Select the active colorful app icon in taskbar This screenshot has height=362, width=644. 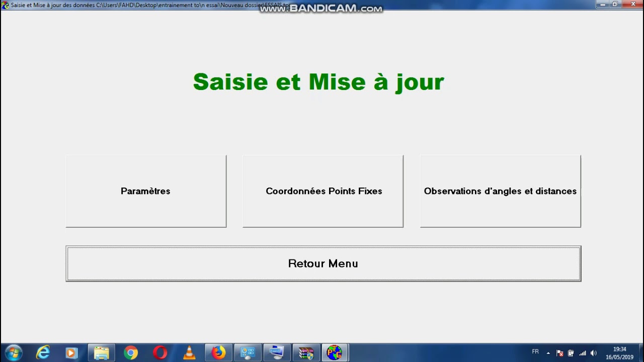coord(335,353)
